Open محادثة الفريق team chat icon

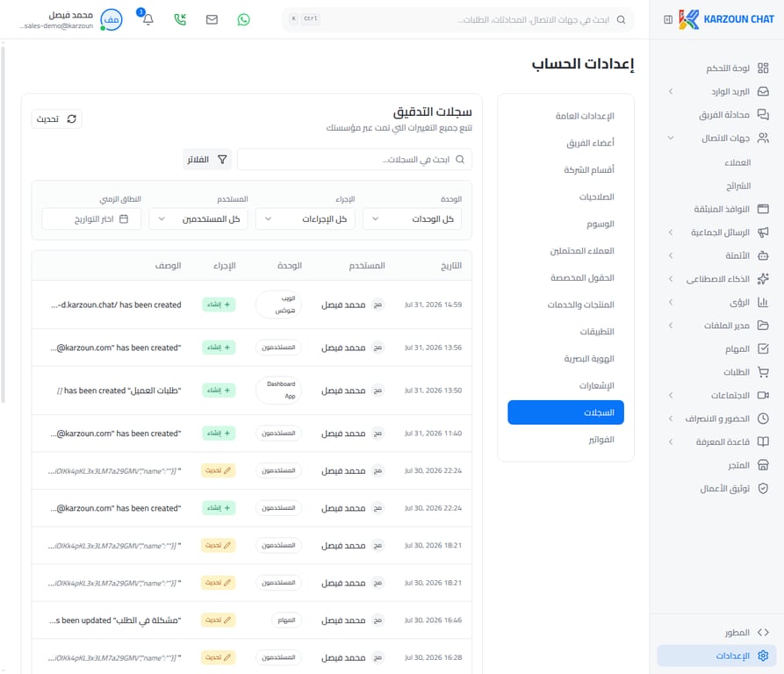pos(763,114)
